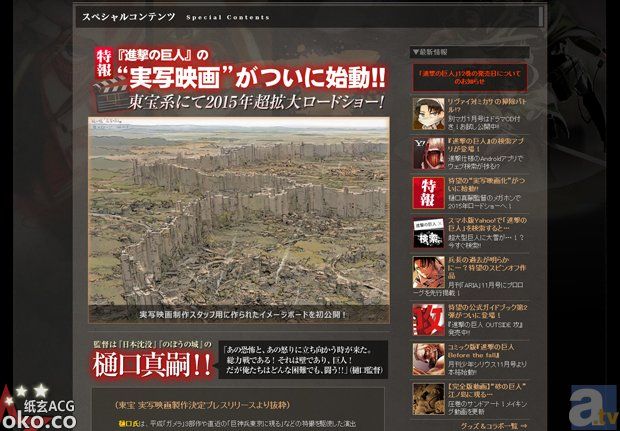Click the 超大型巨人に大雪が description text
The width and height of the screenshot is (620, 431).
pos(486,241)
